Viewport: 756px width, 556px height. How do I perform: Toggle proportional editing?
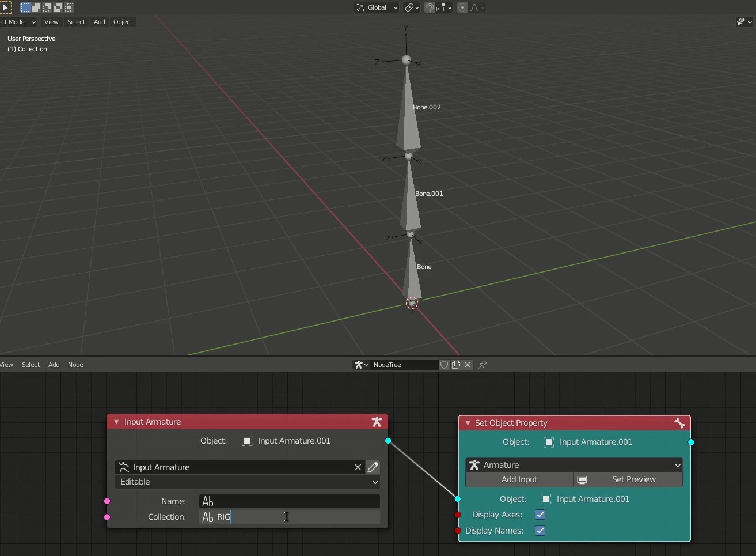pos(462,7)
